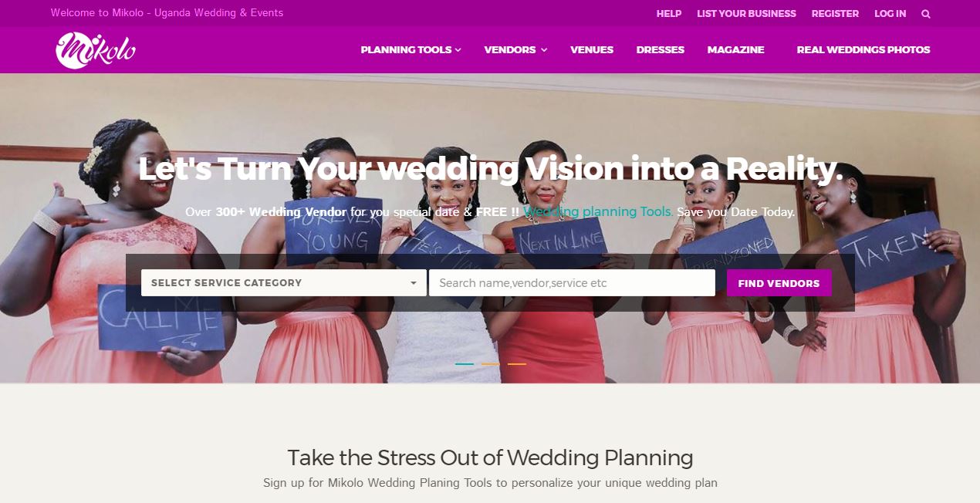Open List Your Business link
Image resolution: width=980 pixels, height=503 pixels.
click(746, 14)
